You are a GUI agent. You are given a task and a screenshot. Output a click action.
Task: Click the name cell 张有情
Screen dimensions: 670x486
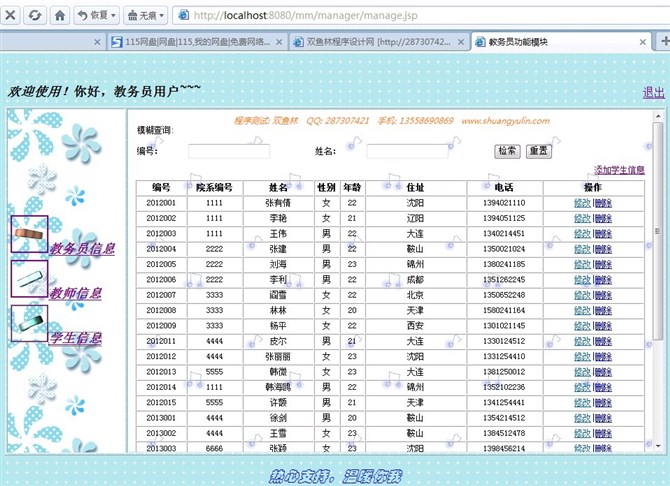pyautogui.click(x=278, y=203)
